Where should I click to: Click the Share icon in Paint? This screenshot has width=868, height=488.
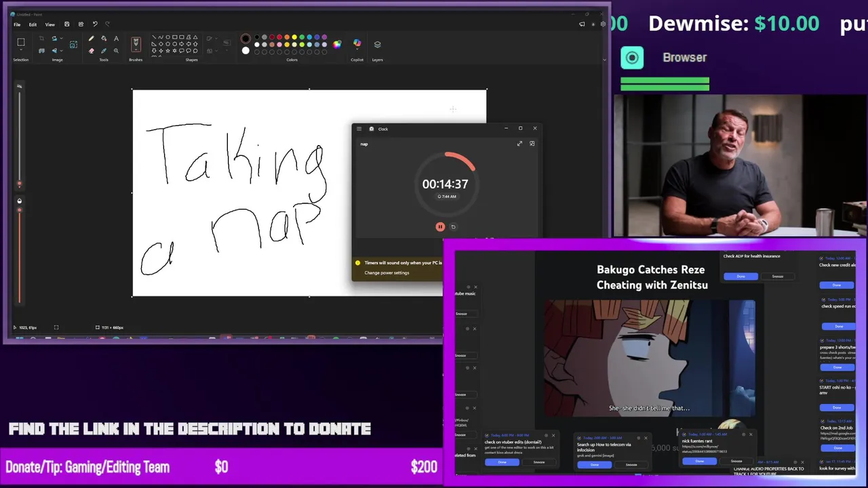tap(81, 24)
